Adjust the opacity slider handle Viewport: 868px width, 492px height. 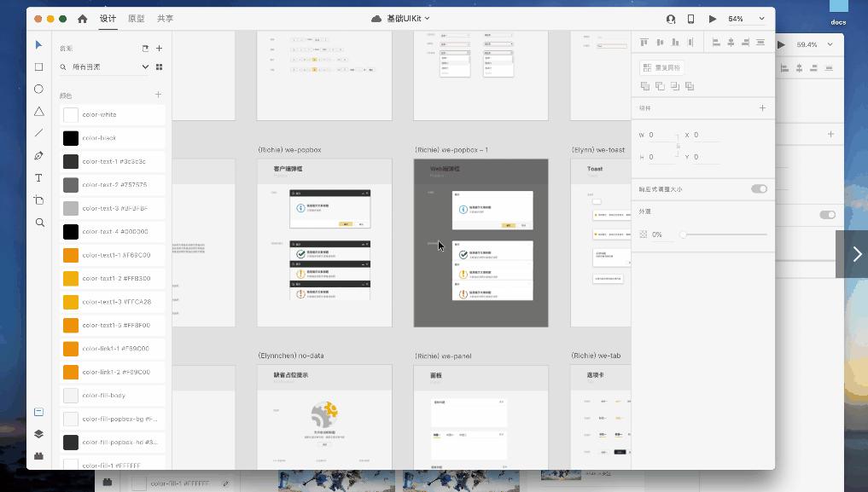point(683,234)
